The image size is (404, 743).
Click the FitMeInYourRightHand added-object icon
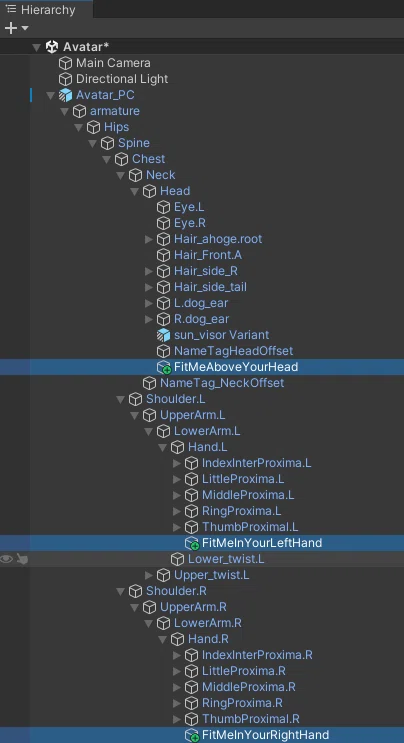(192, 735)
